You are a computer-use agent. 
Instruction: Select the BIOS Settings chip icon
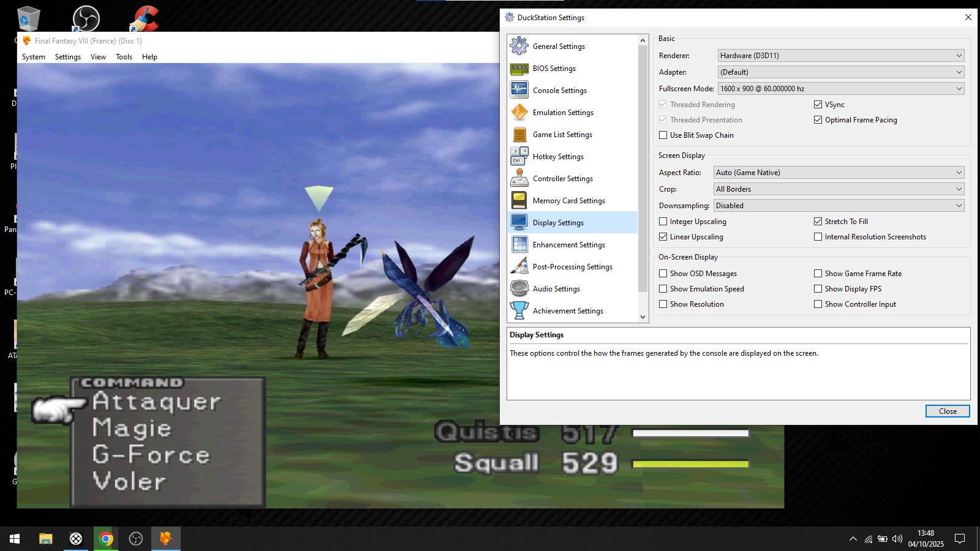(x=519, y=69)
